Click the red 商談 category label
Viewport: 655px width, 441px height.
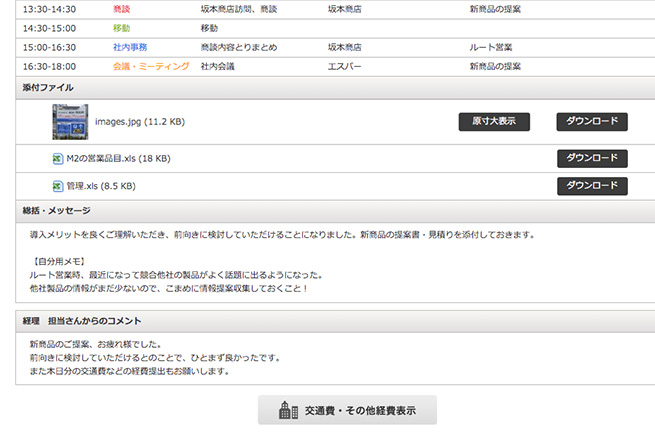[122, 9]
